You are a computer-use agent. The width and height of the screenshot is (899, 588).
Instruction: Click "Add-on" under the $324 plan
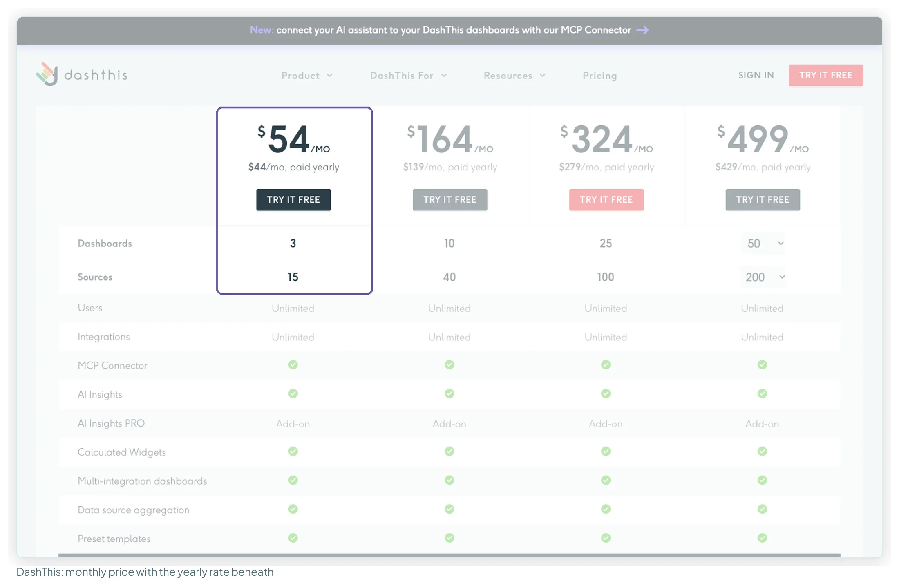tap(606, 424)
